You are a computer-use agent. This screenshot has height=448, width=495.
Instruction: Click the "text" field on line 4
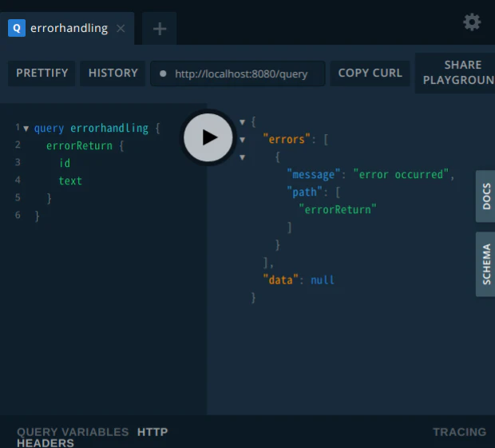(x=70, y=181)
